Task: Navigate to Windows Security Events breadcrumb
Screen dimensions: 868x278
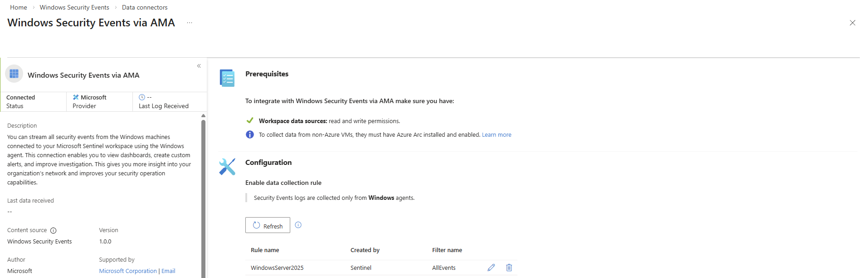Action: click(74, 7)
